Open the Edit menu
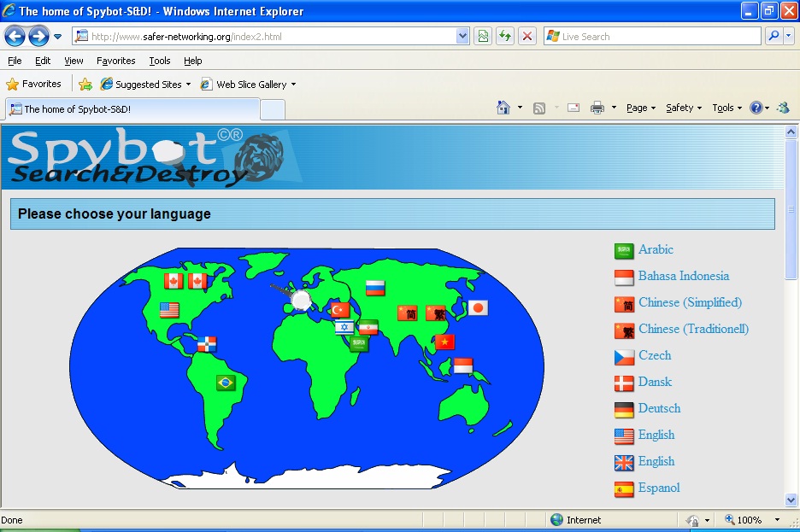 point(43,61)
